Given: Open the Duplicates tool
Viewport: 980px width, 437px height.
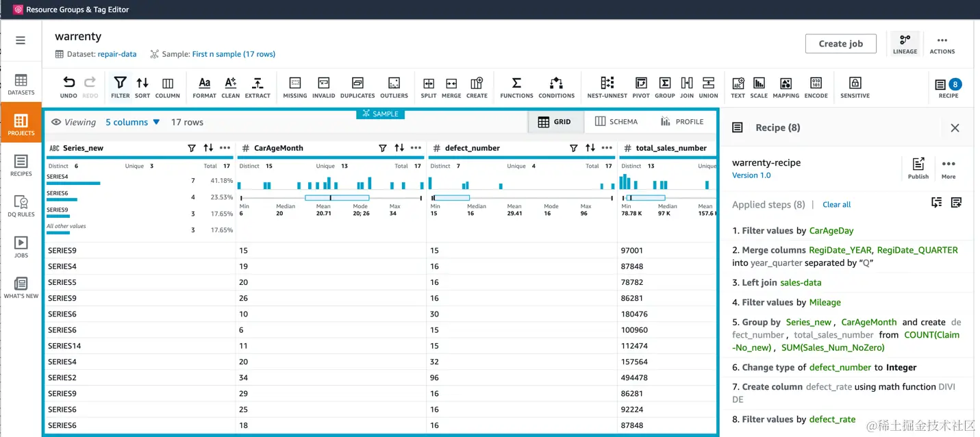Looking at the screenshot, I should [357, 87].
